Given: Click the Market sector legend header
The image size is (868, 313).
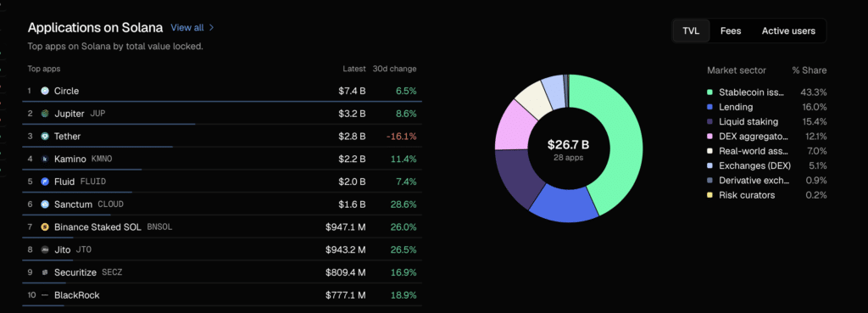Looking at the screenshot, I should pos(737,70).
